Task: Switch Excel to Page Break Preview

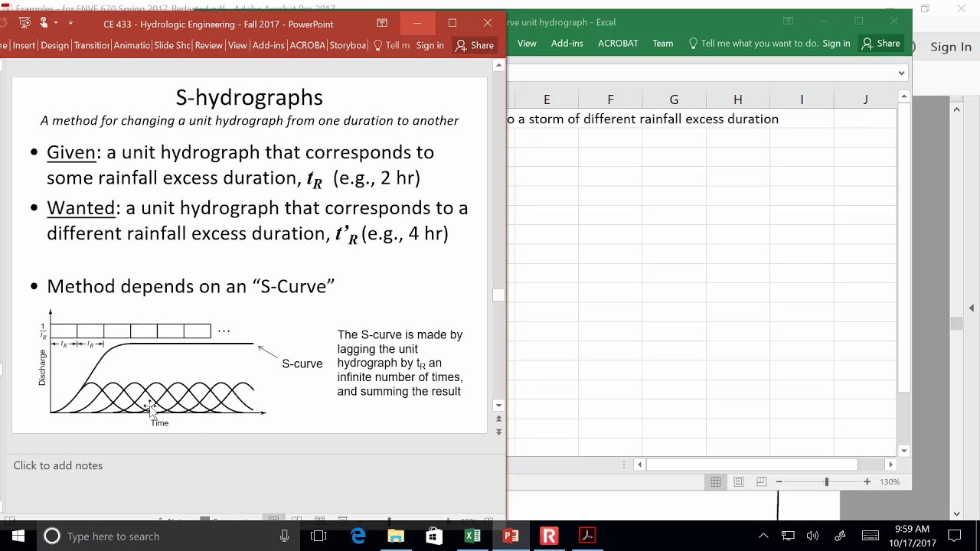Action: click(x=761, y=481)
